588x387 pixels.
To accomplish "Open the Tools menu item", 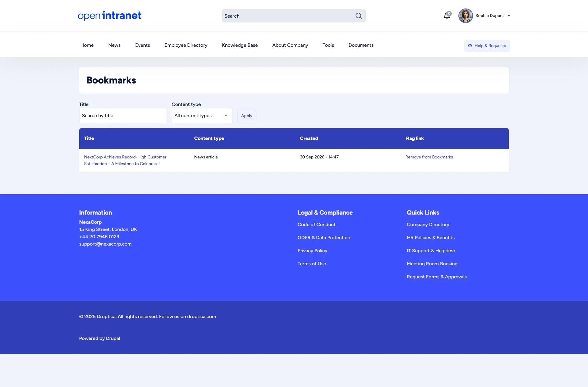I will pos(328,45).
